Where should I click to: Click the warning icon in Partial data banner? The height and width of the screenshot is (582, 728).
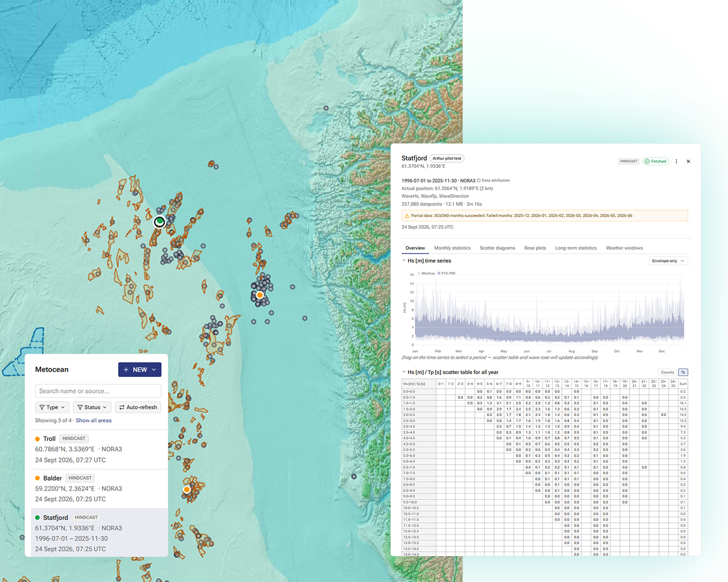[x=407, y=216]
